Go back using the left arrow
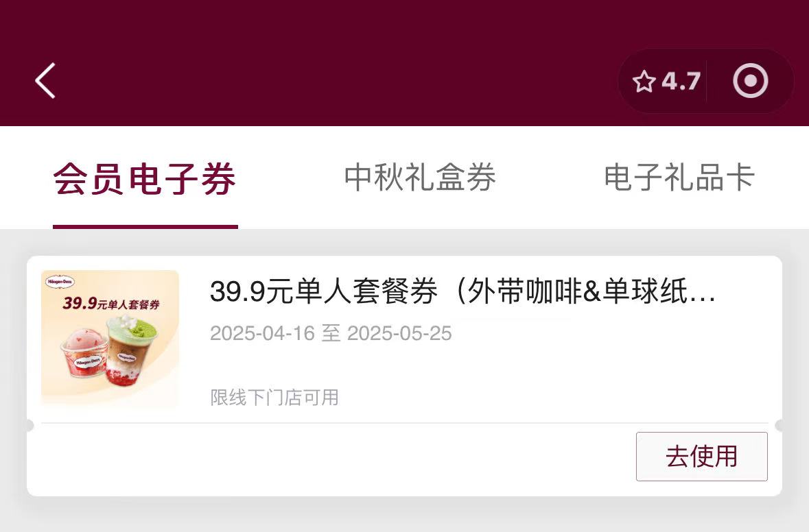The height and width of the screenshot is (532, 809). pos(45,81)
